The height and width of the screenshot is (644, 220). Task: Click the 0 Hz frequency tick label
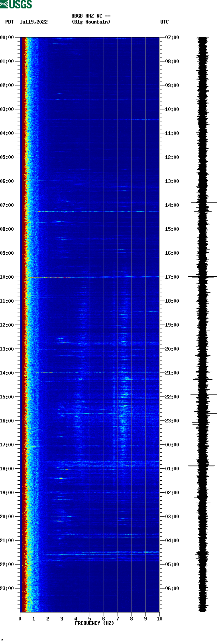tap(20, 619)
